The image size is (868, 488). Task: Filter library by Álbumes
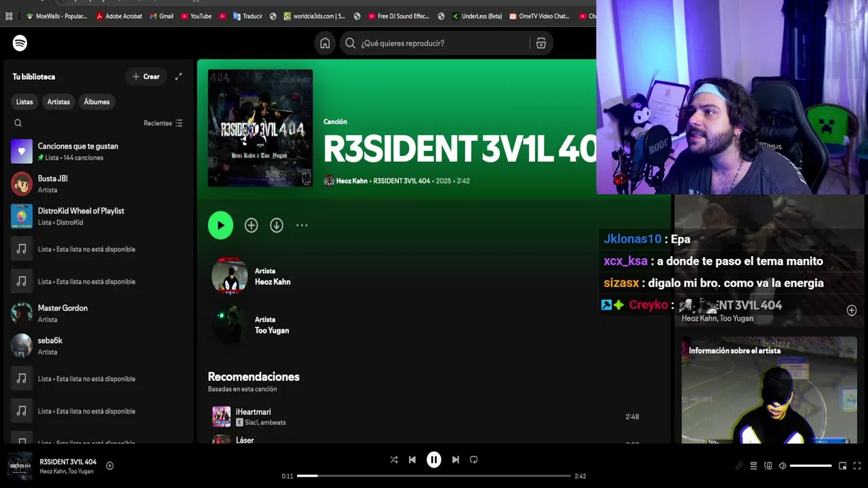pyautogui.click(x=96, y=102)
